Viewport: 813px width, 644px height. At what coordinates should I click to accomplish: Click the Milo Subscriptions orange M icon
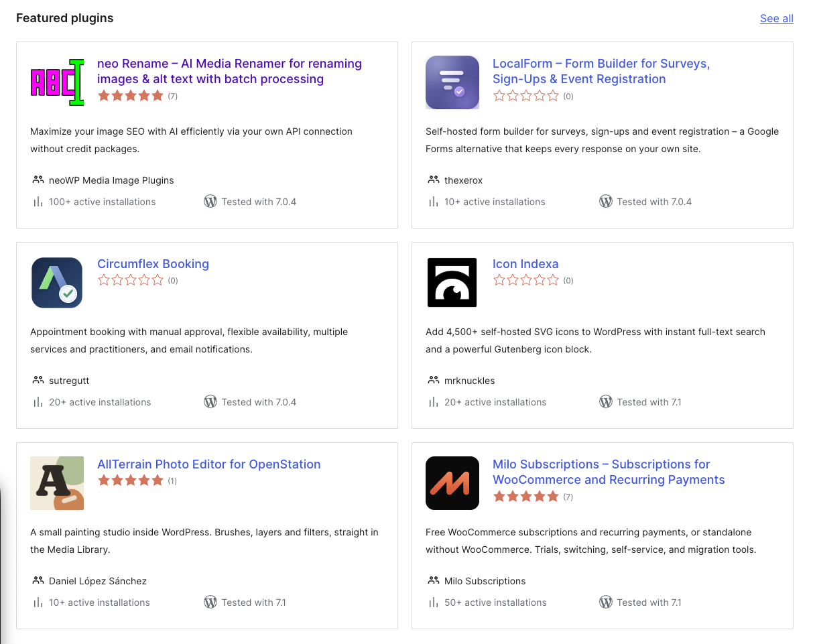pyautogui.click(x=452, y=483)
